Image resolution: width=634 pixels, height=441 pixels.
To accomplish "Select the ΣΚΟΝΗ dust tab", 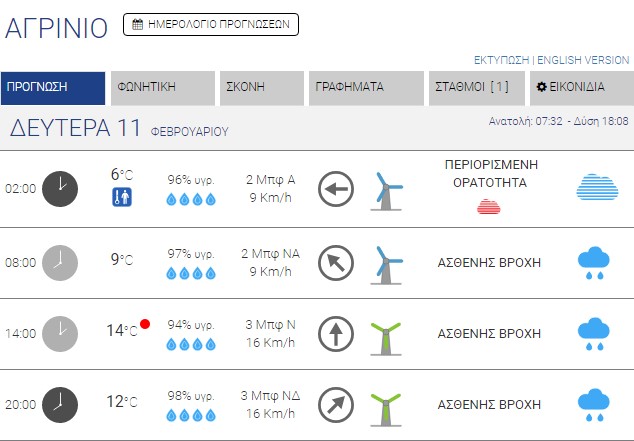I will click(x=262, y=87).
